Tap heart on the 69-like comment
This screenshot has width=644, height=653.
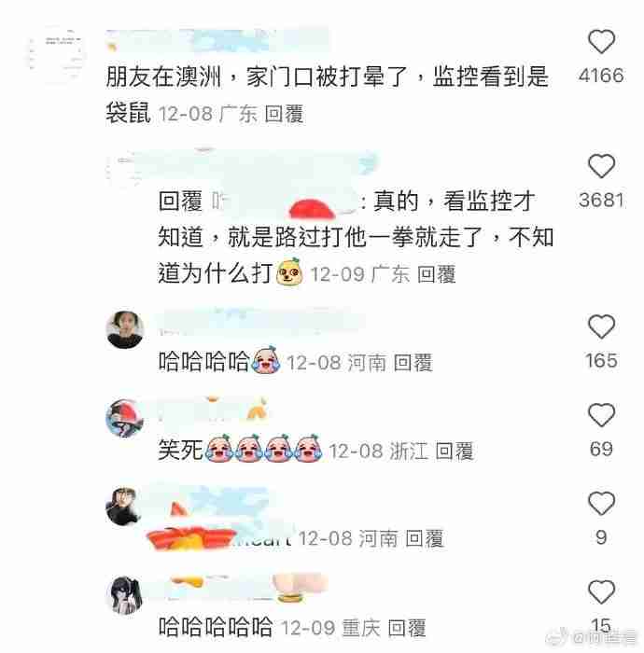(x=601, y=414)
